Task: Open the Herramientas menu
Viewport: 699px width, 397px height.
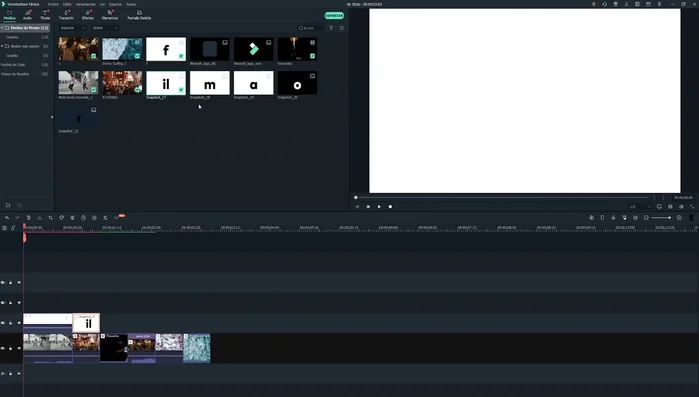Action: tap(85, 4)
